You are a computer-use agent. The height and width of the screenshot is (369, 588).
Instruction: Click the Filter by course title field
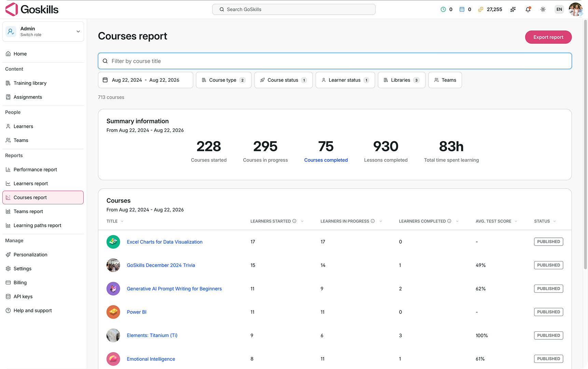[x=335, y=61]
